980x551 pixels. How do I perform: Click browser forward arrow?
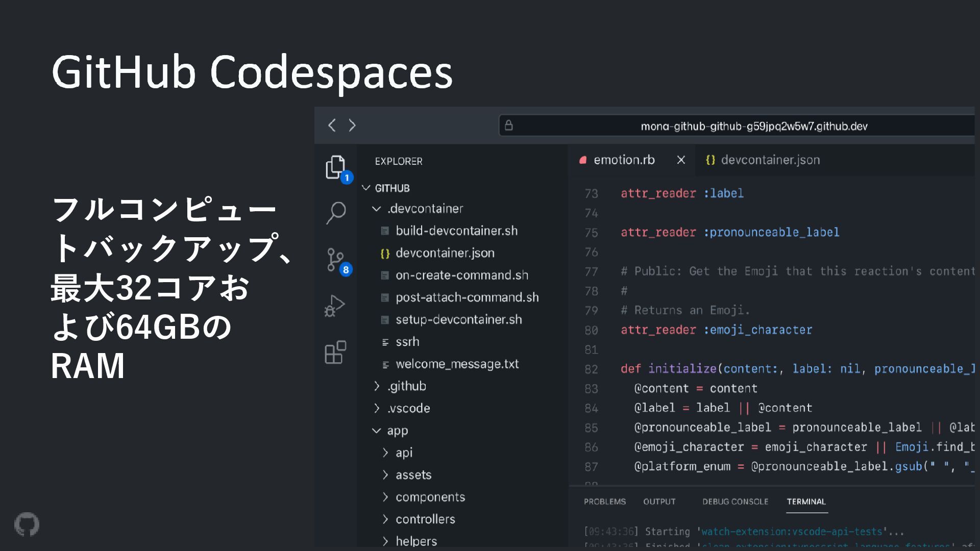click(x=352, y=126)
